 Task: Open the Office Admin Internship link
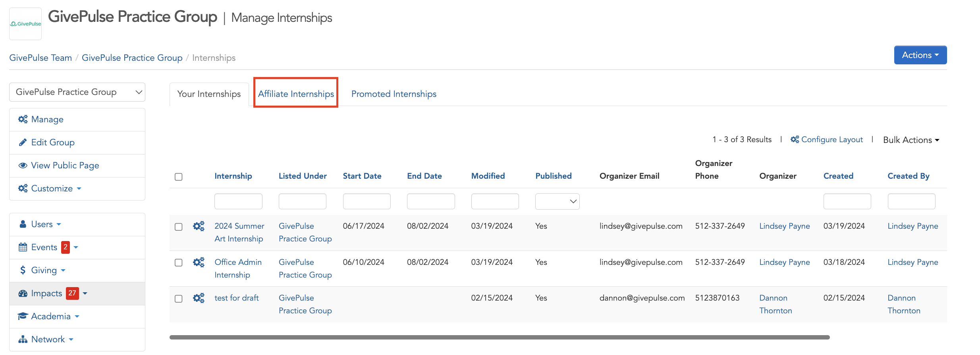tap(238, 268)
